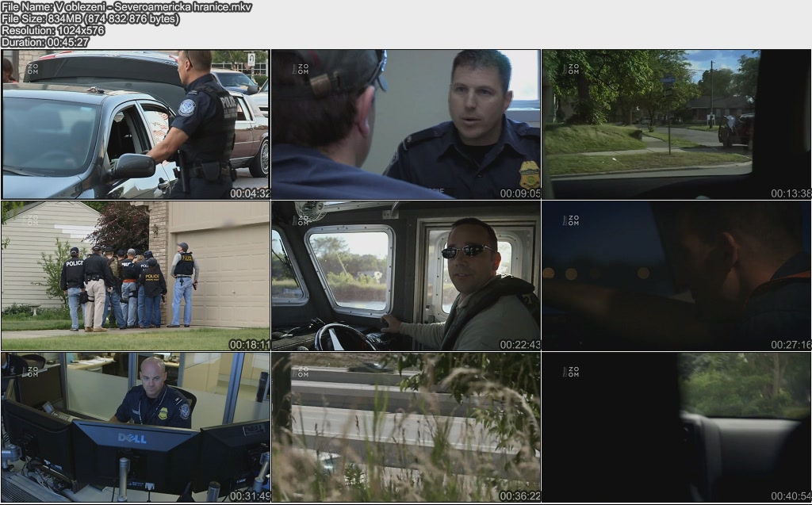Click the Duration 00:45:27 text
The width and height of the screenshot is (812, 505).
tap(45, 42)
